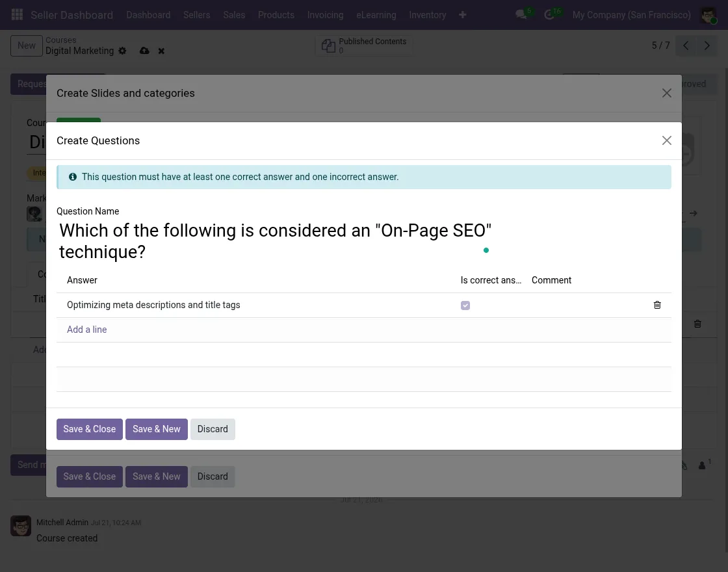
Task: Open Inventory menu
Action: pos(428,15)
